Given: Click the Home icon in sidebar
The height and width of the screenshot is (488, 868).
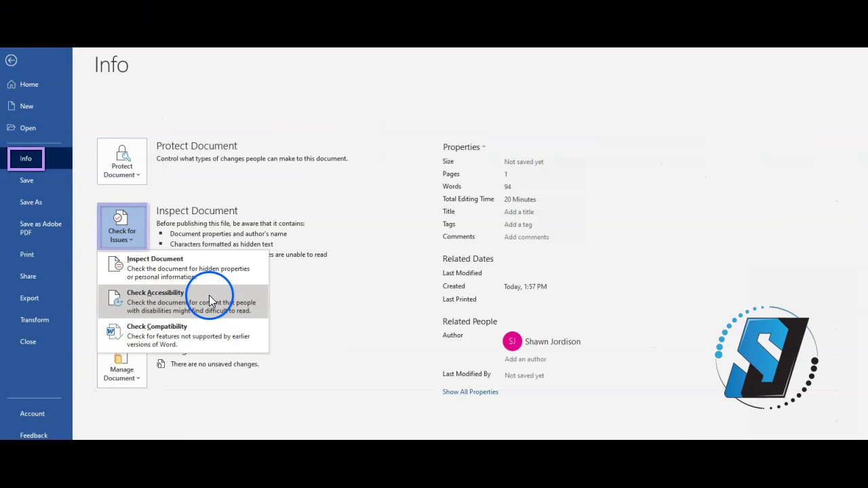Looking at the screenshot, I should (12, 85).
